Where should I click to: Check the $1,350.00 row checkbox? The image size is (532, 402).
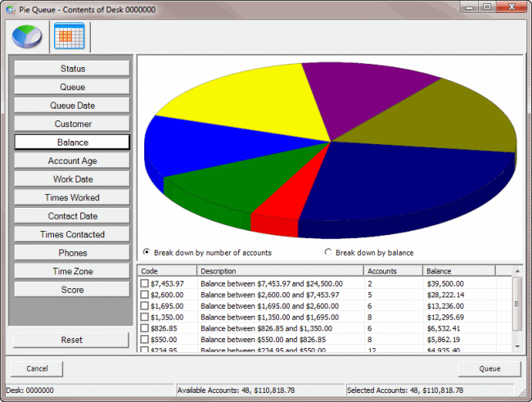coord(145,317)
